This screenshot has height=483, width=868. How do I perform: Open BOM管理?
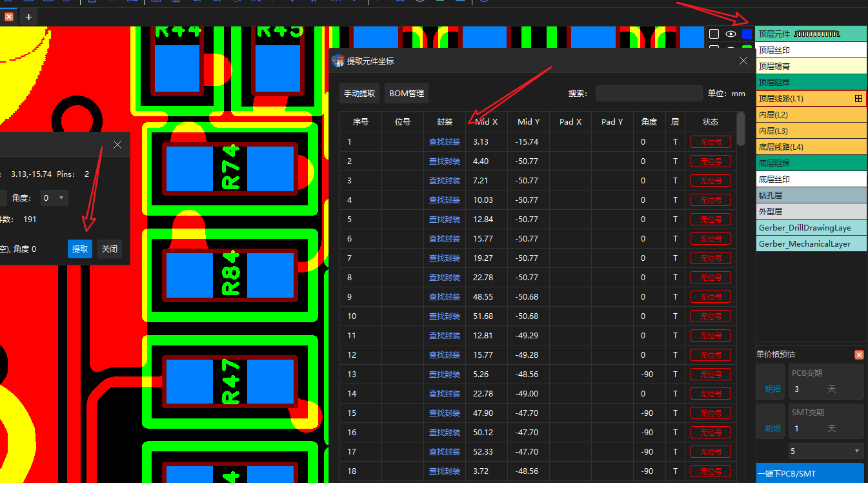tap(407, 94)
